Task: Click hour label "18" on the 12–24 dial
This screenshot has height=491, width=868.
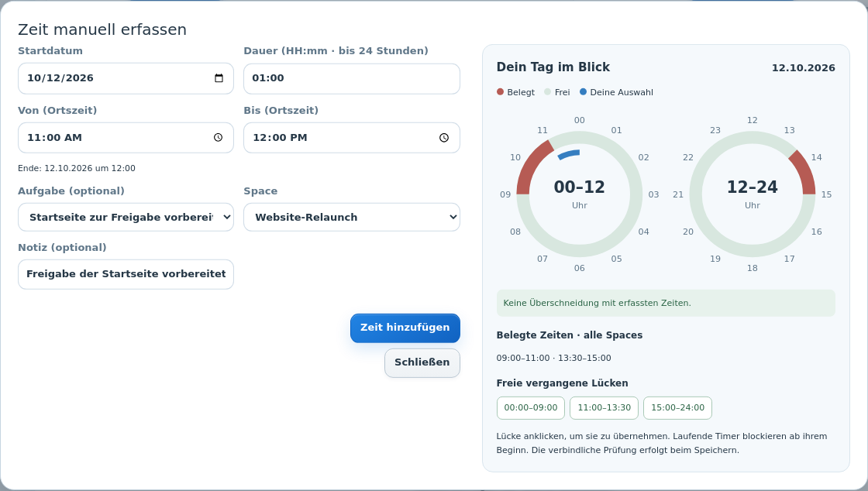Action: (x=753, y=268)
